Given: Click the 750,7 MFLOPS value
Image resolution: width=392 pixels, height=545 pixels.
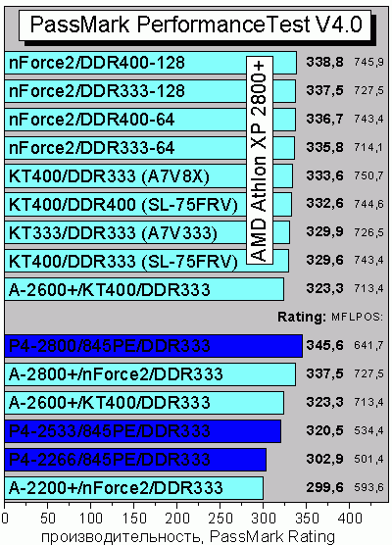Looking at the screenshot, I should click(368, 175).
